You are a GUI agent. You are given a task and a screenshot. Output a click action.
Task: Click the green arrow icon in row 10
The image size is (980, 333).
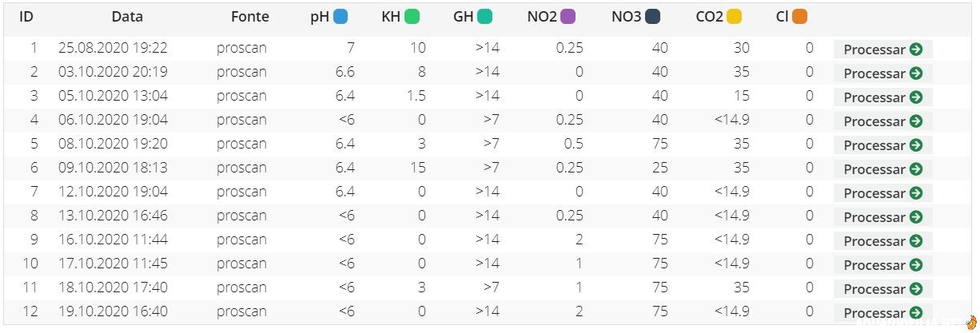click(916, 265)
